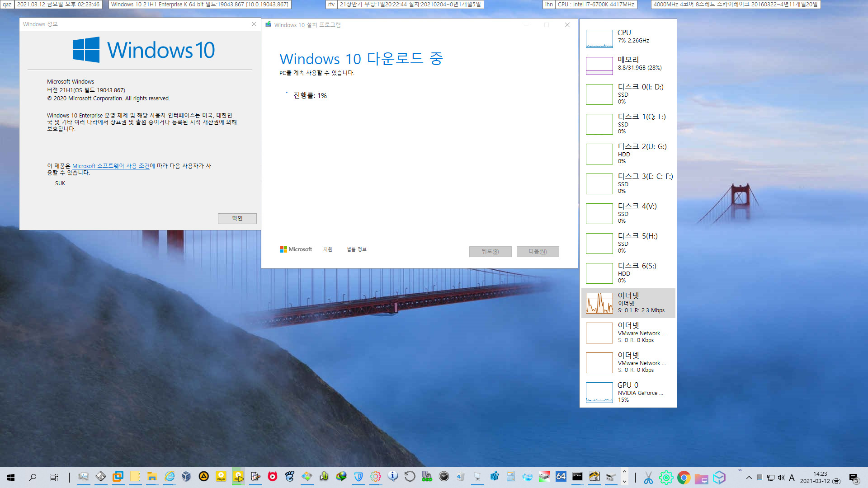Click the 뒤로(B) button in setup
The width and height of the screenshot is (868, 488).
pyautogui.click(x=490, y=252)
